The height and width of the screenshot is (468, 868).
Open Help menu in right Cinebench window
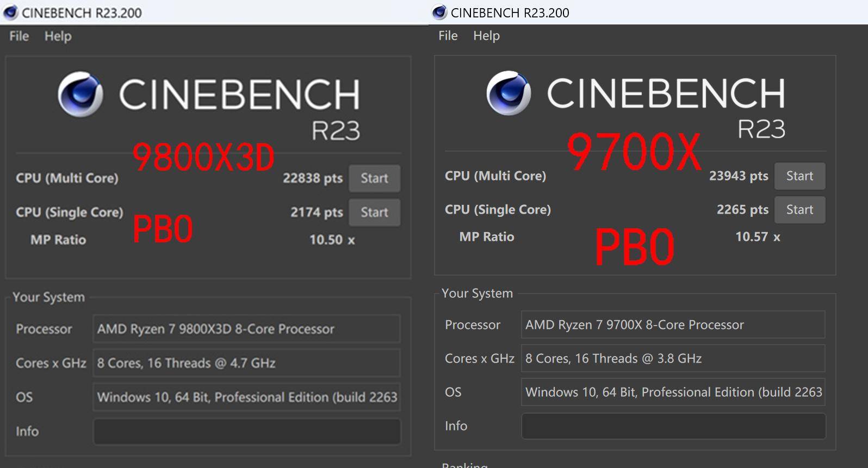(486, 35)
